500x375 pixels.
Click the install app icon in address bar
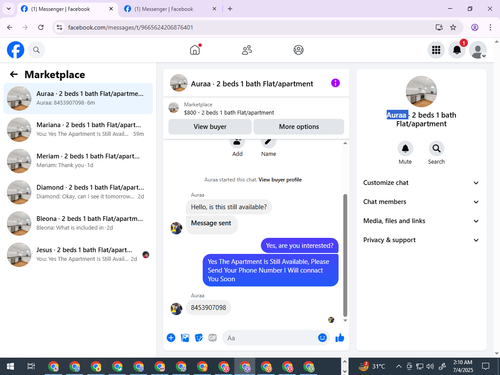click(439, 27)
